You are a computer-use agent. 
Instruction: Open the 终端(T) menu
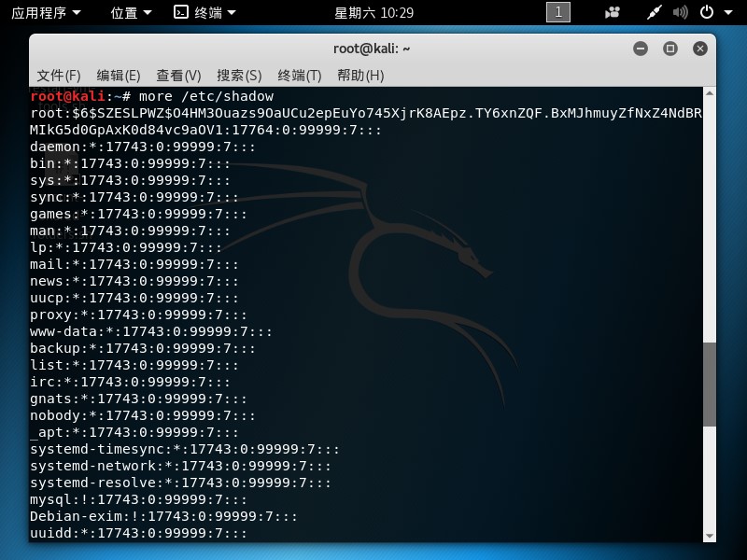point(299,76)
